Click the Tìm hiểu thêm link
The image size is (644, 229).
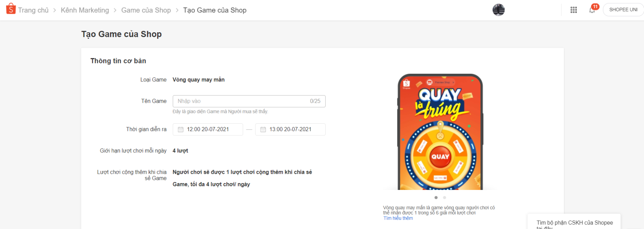point(398,218)
